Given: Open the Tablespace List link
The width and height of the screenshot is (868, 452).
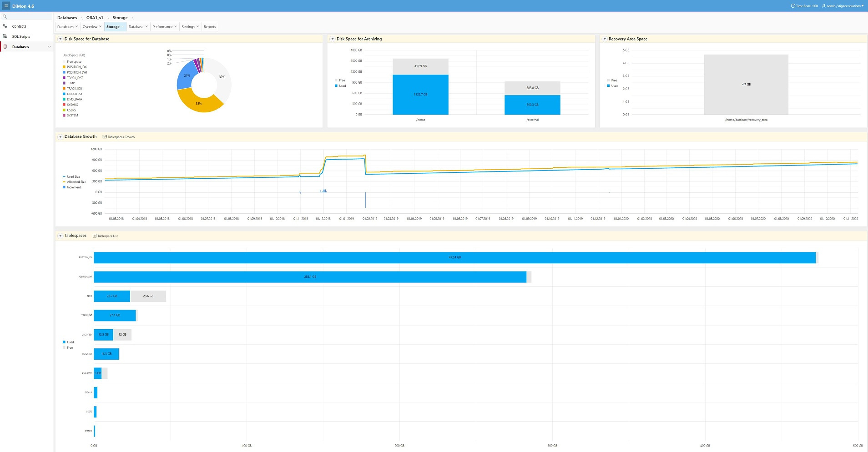Looking at the screenshot, I should [107, 236].
